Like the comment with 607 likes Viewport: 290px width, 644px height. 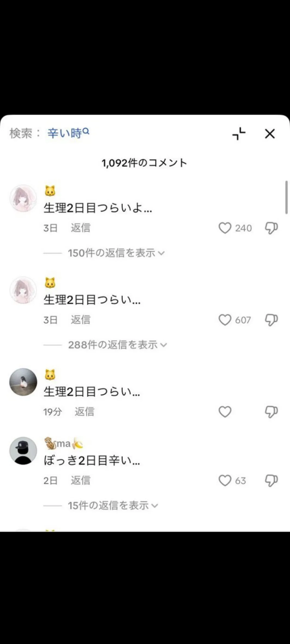[225, 320]
